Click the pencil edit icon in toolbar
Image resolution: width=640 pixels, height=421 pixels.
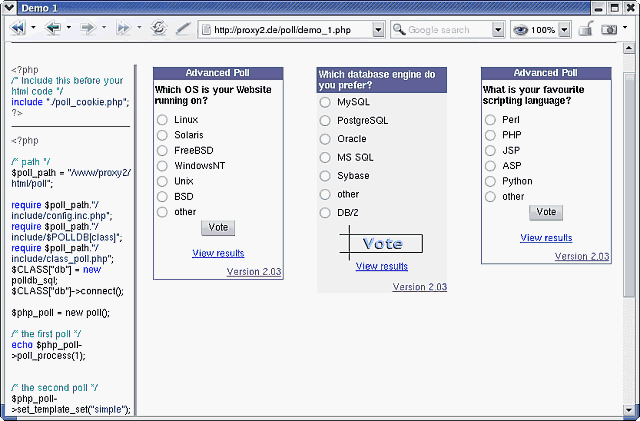(183, 28)
